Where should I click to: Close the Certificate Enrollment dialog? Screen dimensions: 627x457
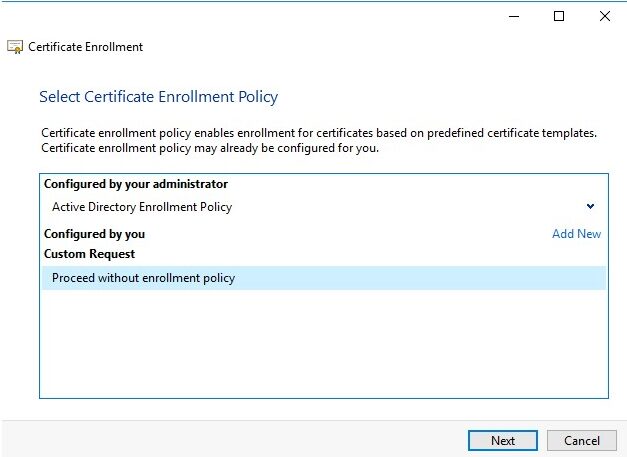(604, 16)
